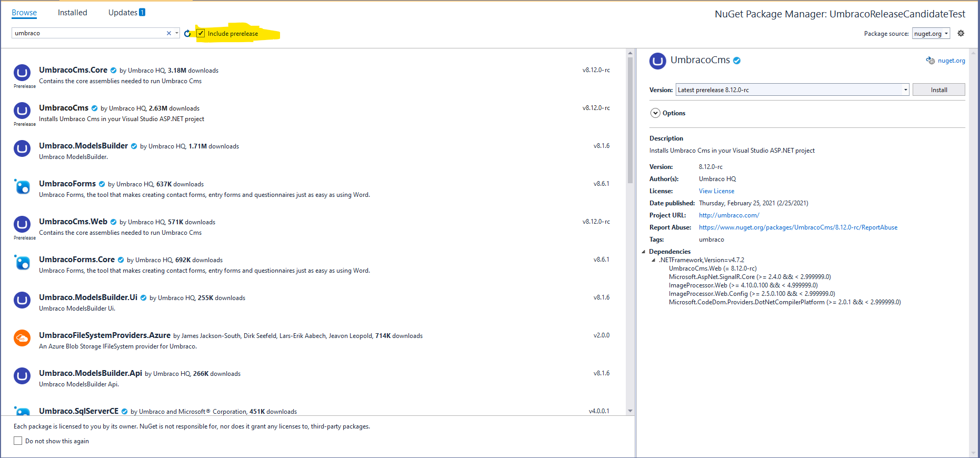Click the UmbracoCms logo in details pane
This screenshot has height=458, width=980.
tap(658, 61)
